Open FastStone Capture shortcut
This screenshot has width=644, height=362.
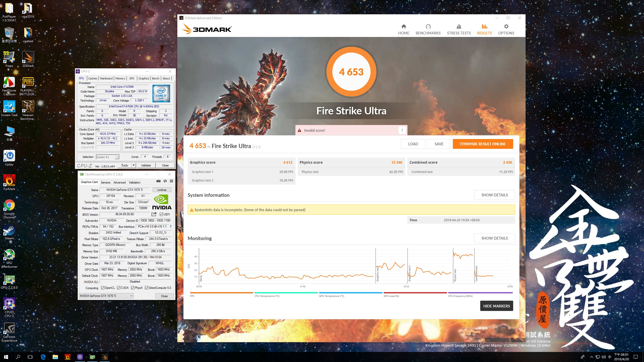[9, 86]
